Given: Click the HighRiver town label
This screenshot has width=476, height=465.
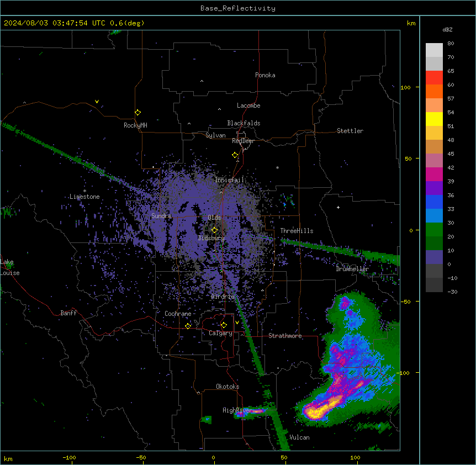Looking at the screenshot, I should tap(237, 410).
